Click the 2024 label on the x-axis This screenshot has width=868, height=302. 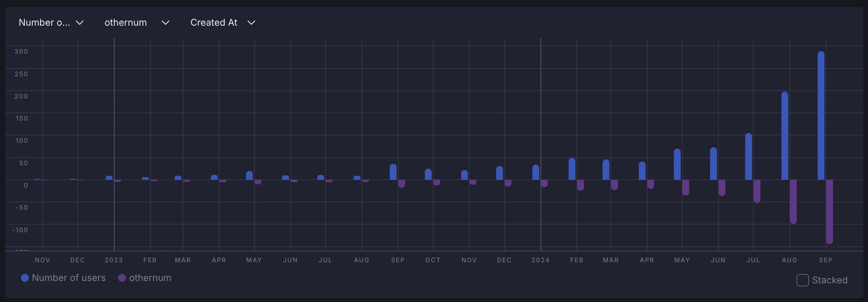pyautogui.click(x=540, y=260)
